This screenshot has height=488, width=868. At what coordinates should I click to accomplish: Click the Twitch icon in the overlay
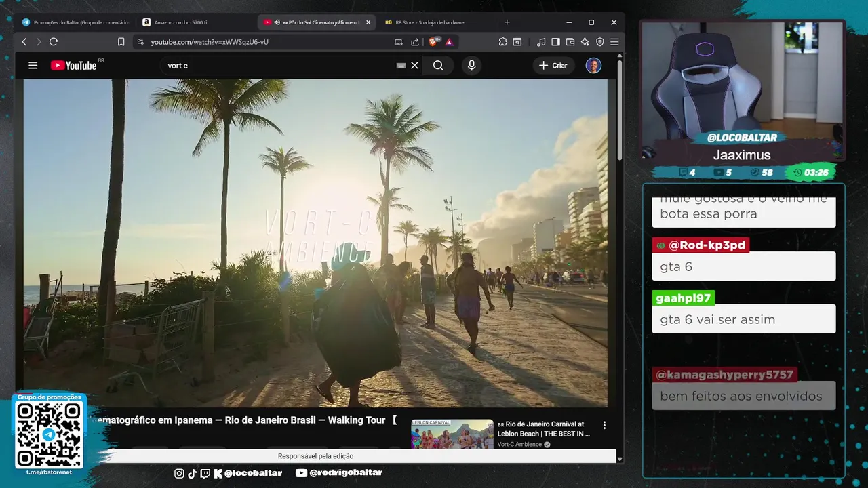click(205, 474)
